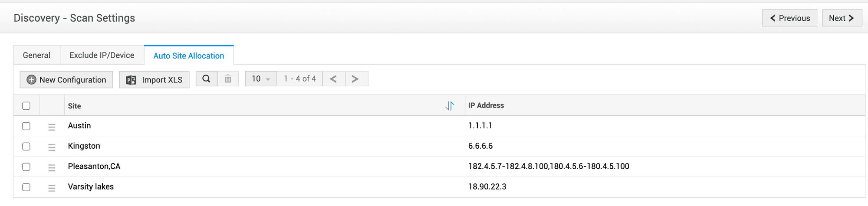Click the Site column sort icon
The image size is (868, 206).
tap(450, 106)
